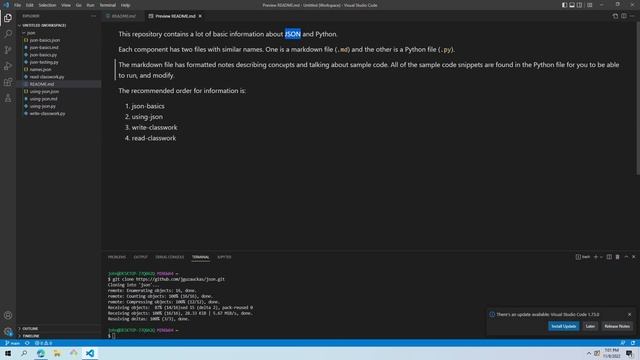Toggle the secondary side bar layout

(x=580, y=5)
